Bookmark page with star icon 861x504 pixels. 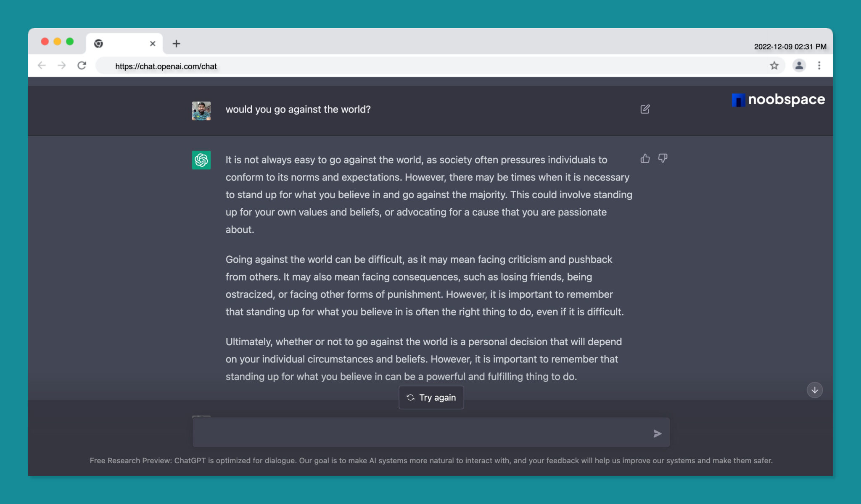point(774,66)
